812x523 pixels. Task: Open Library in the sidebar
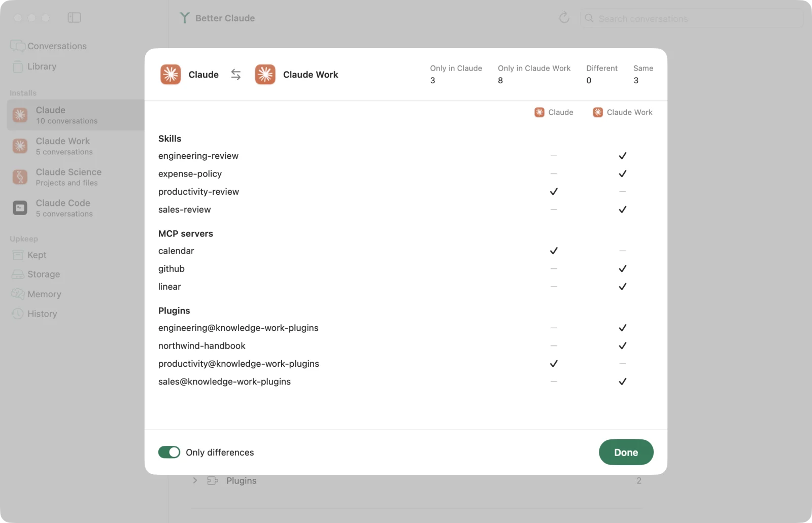click(x=34, y=66)
